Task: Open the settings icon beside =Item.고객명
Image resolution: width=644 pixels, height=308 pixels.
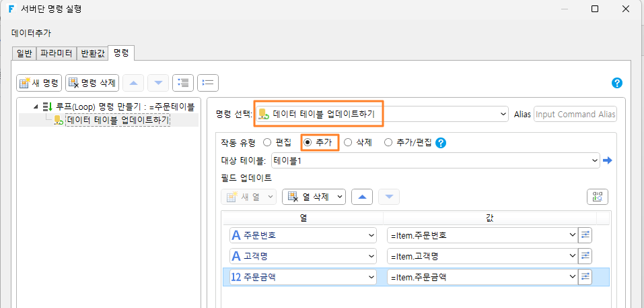Action: [585, 256]
